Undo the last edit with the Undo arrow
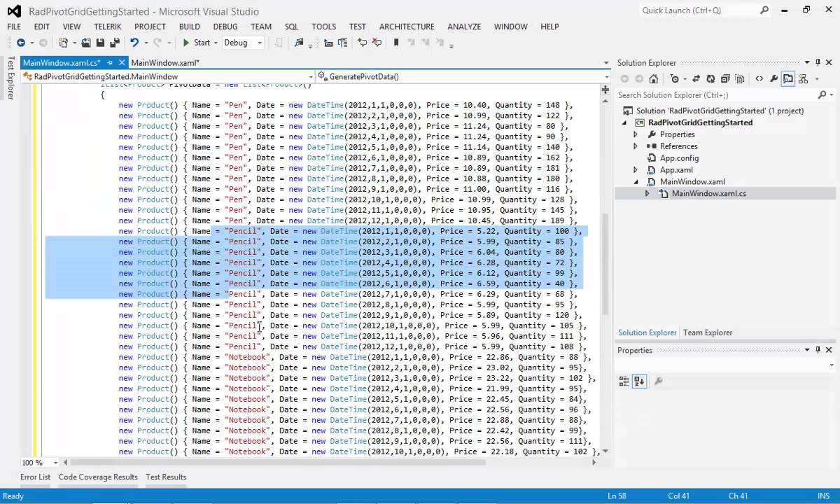This screenshot has width=840, height=504. coord(134,43)
